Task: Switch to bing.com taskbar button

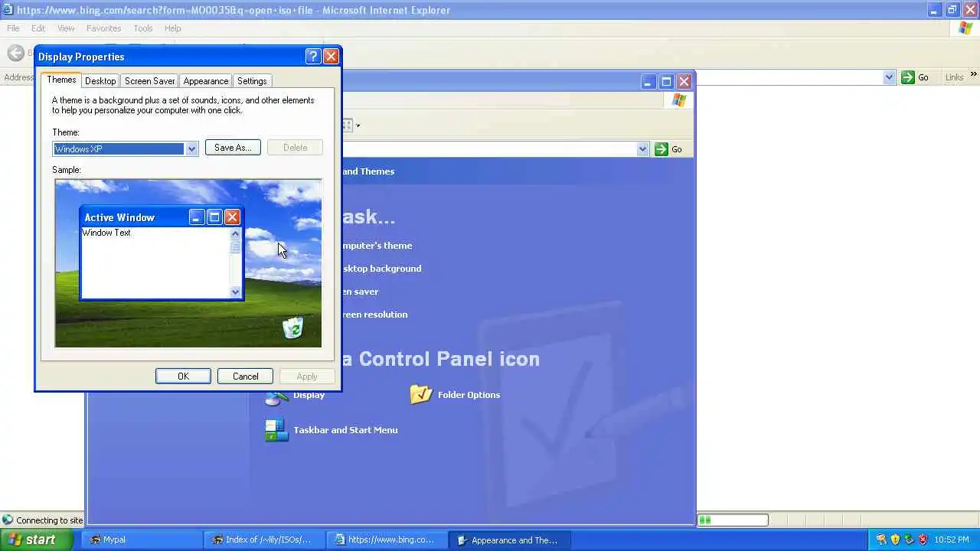Action: 386,540
